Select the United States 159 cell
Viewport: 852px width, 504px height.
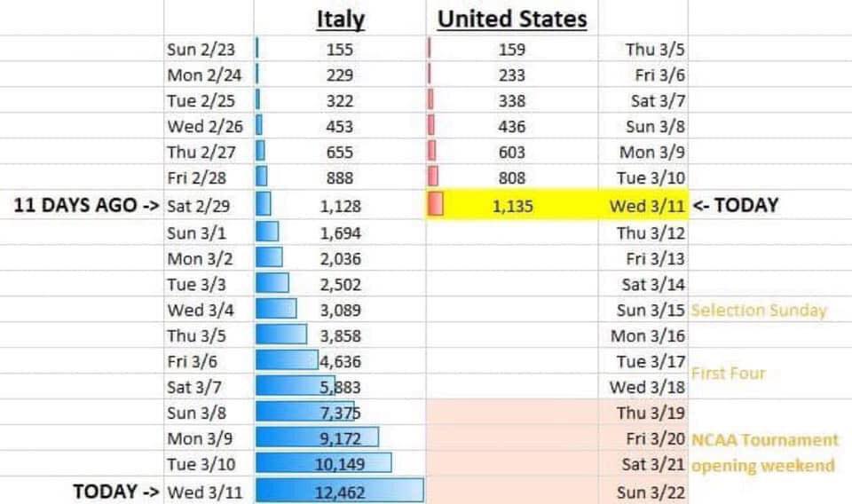(512, 49)
